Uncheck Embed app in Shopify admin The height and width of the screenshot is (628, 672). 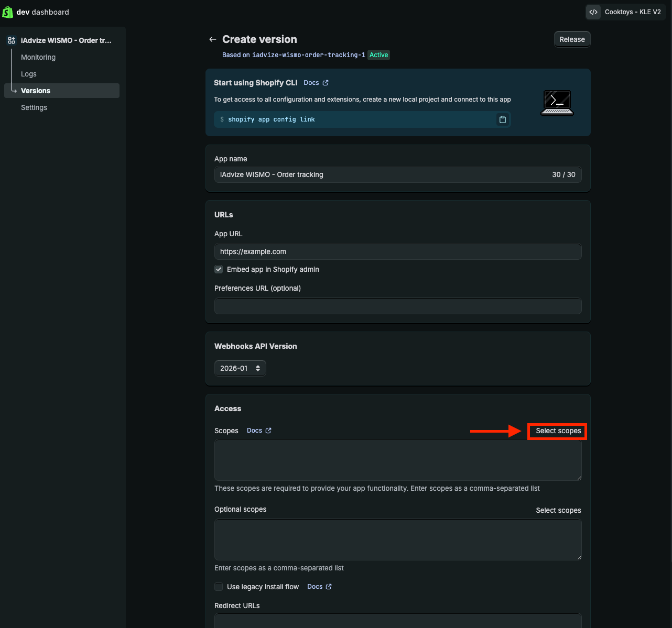[x=219, y=269]
